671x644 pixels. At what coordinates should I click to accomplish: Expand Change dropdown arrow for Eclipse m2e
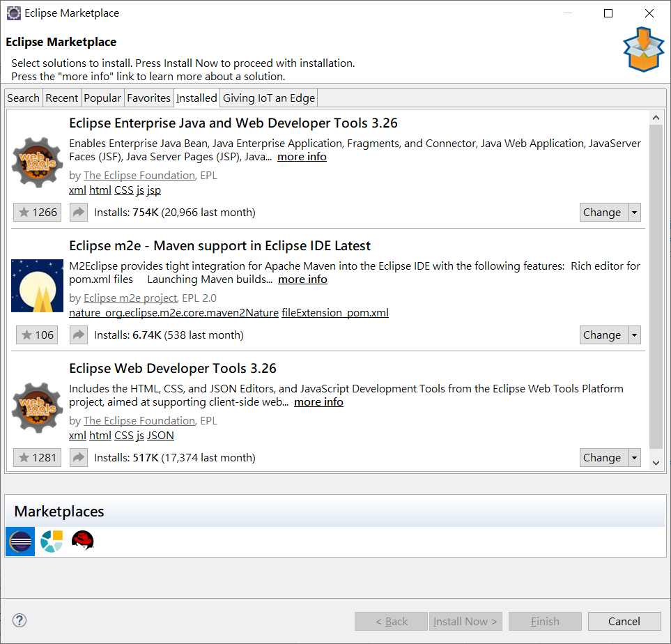pyautogui.click(x=634, y=335)
